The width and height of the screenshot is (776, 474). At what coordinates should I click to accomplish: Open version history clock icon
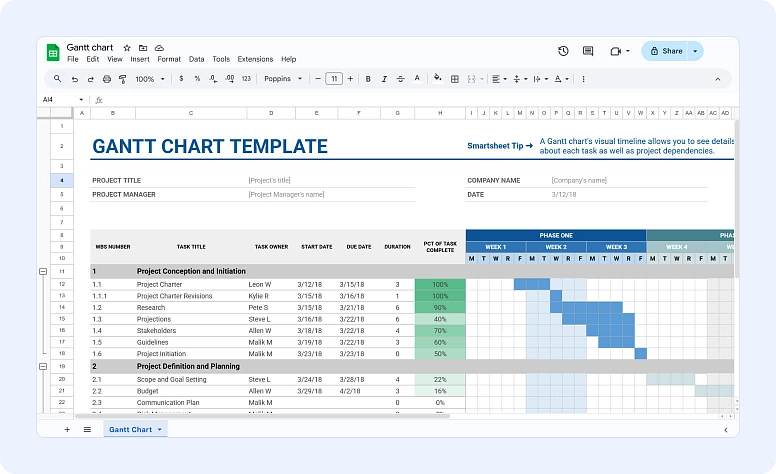coord(563,51)
